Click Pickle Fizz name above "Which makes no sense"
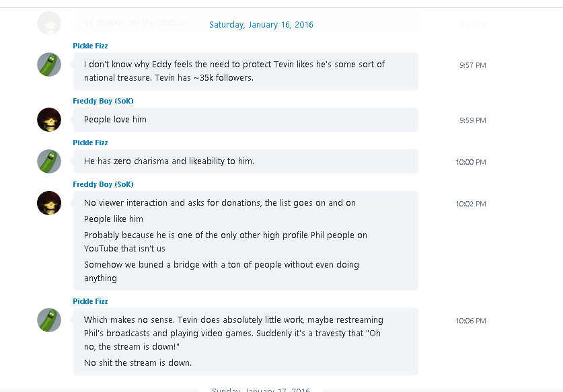The width and height of the screenshot is (563, 392). tap(90, 301)
